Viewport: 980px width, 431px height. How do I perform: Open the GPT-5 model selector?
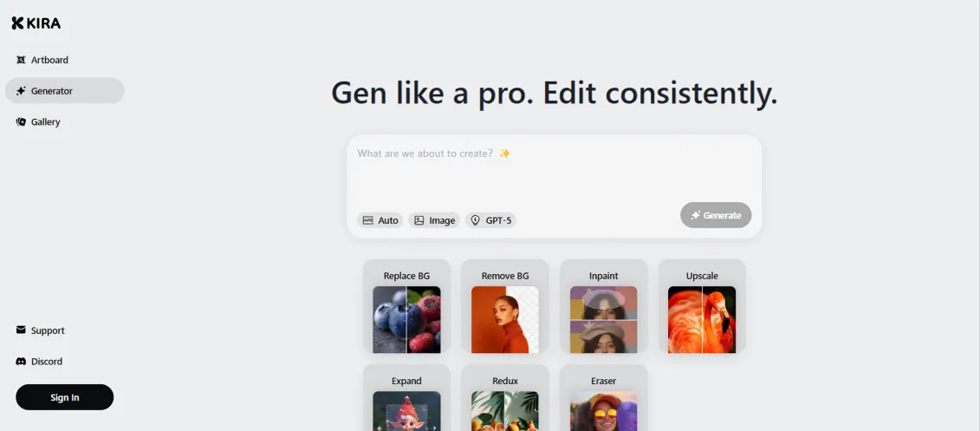[x=490, y=220]
